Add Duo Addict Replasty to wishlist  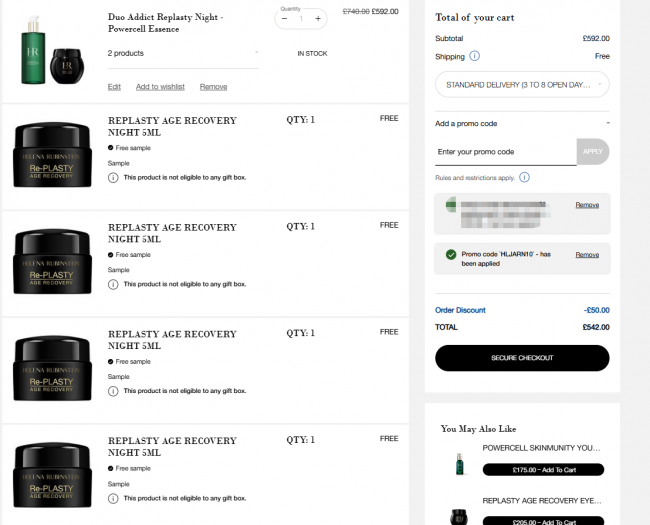click(160, 87)
